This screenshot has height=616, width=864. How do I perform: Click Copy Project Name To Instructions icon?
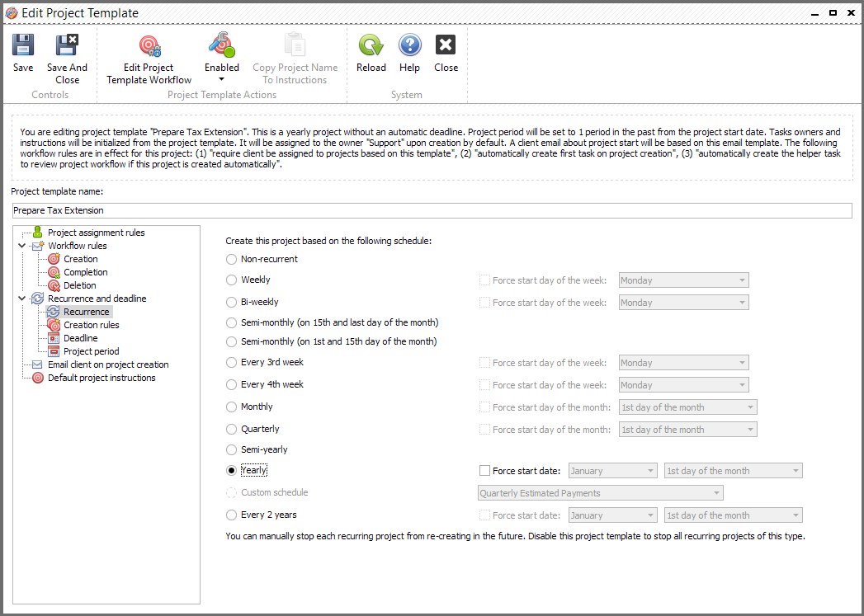pyautogui.click(x=295, y=45)
